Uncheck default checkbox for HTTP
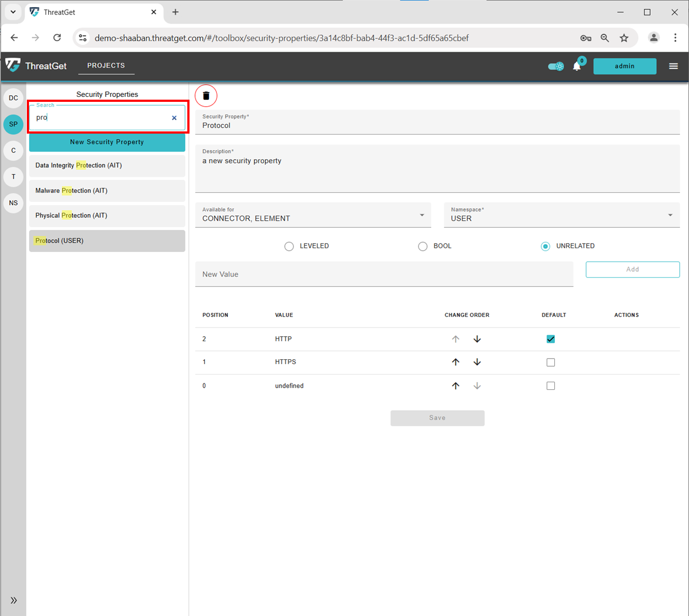 550,339
